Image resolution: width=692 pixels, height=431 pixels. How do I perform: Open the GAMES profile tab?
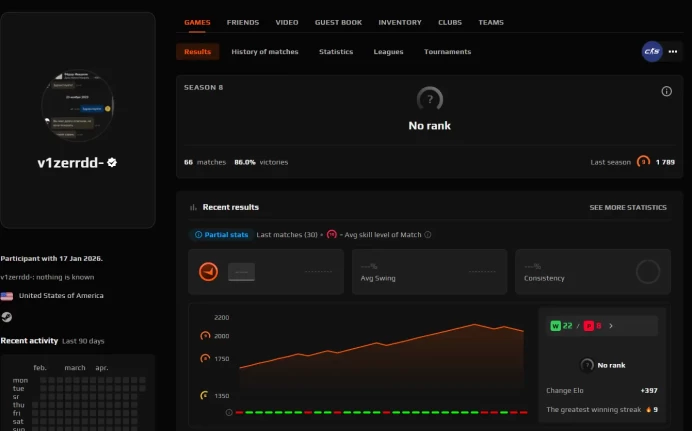click(197, 22)
